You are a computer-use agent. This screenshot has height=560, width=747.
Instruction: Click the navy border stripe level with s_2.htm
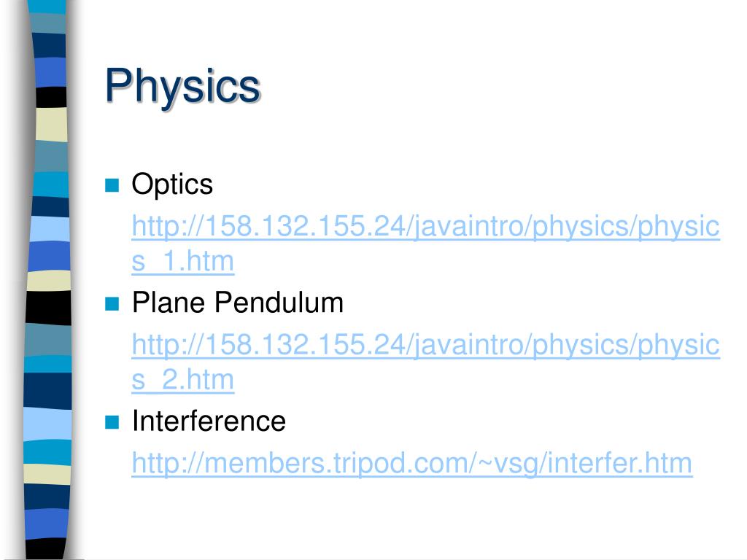[x=47, y=391]
